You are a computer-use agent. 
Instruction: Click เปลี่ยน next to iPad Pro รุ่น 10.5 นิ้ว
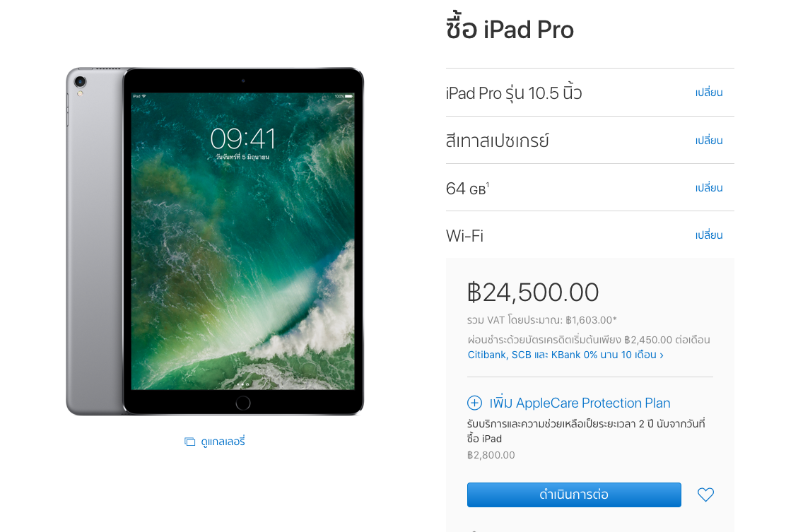(x=709, y=93)
